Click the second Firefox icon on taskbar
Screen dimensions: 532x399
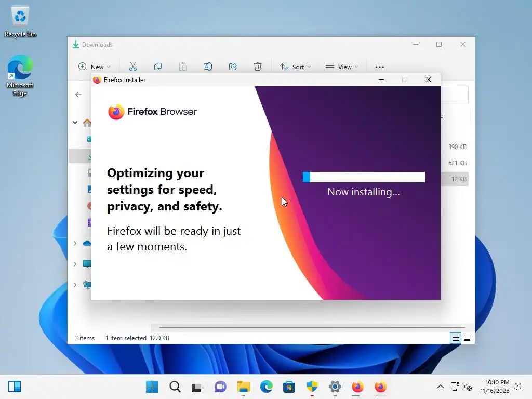click(x=380, y=387)
